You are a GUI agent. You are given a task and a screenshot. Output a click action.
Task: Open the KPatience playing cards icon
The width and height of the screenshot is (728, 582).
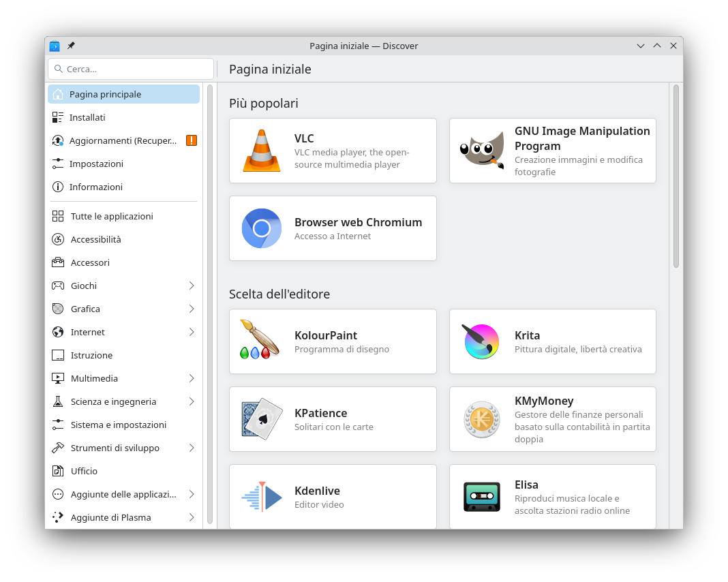(262, 419)
